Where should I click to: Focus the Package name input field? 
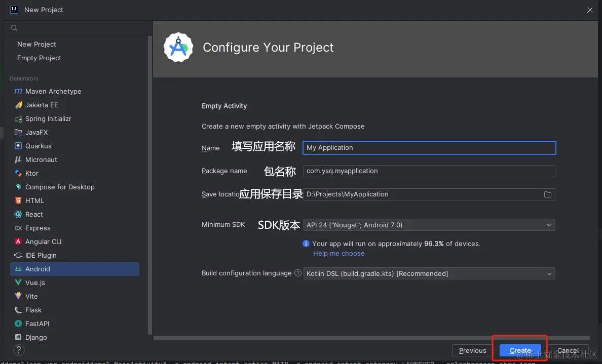click(x=429, y=171)
